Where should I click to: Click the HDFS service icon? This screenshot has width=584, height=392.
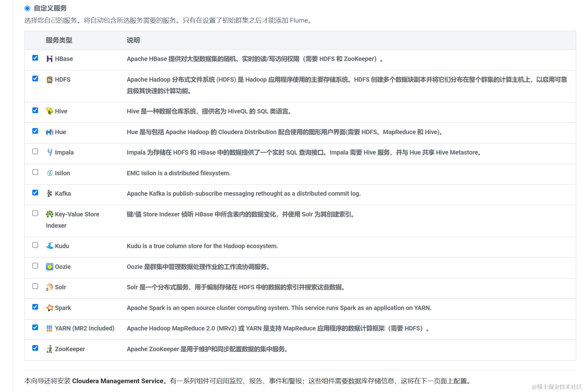pos(49,79)
